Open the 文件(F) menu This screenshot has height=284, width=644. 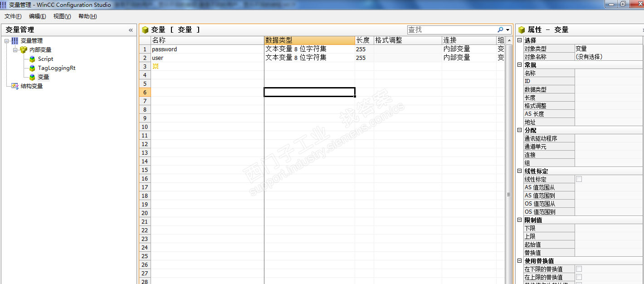click(13, 16)
